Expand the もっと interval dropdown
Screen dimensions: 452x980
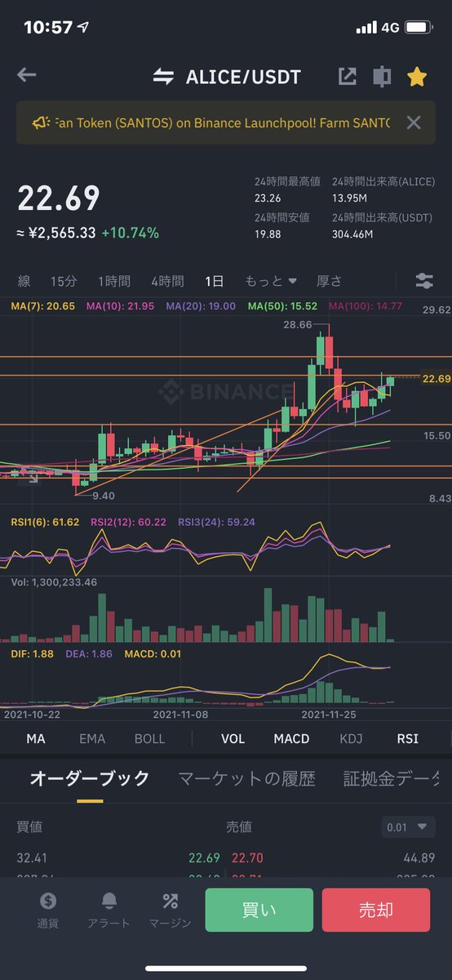(x=271, y=281)
